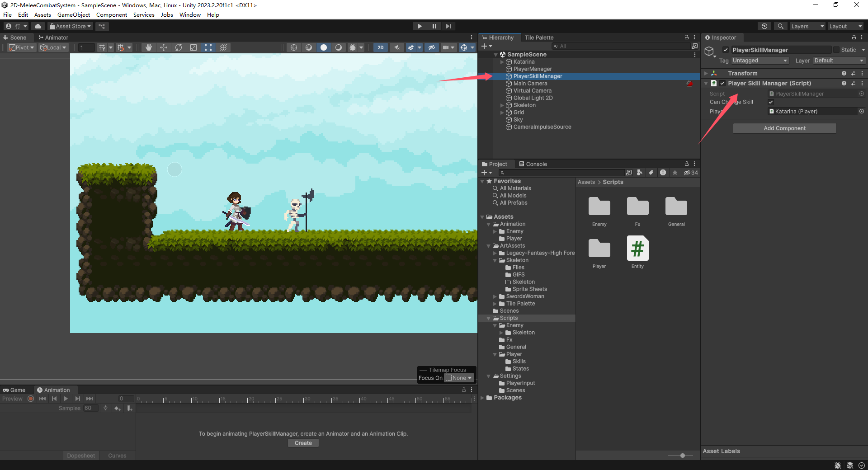Open the Layout dropdown

(845, 26)
